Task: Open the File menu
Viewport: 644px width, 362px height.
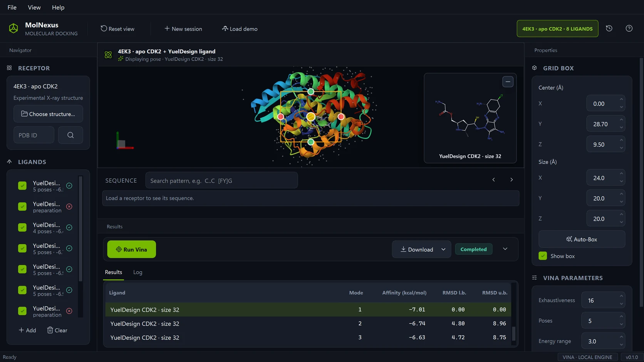Action: (12, 7)
